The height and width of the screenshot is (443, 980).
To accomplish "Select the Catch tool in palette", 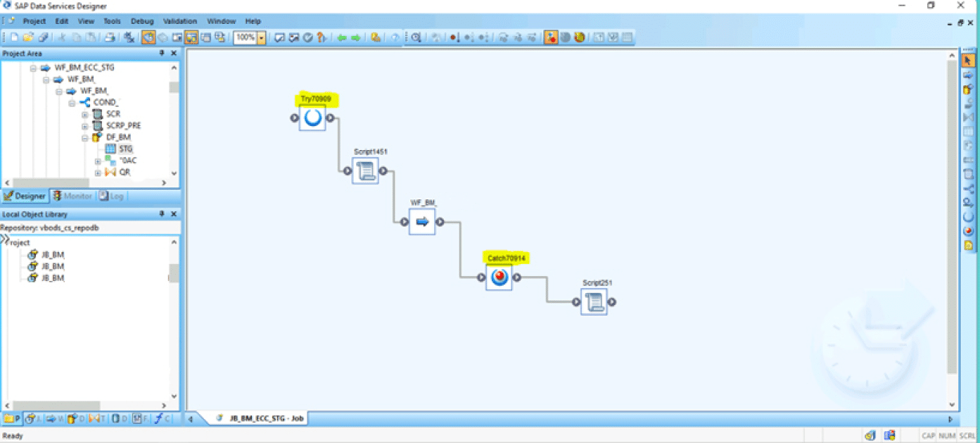I will pos(968,230).
